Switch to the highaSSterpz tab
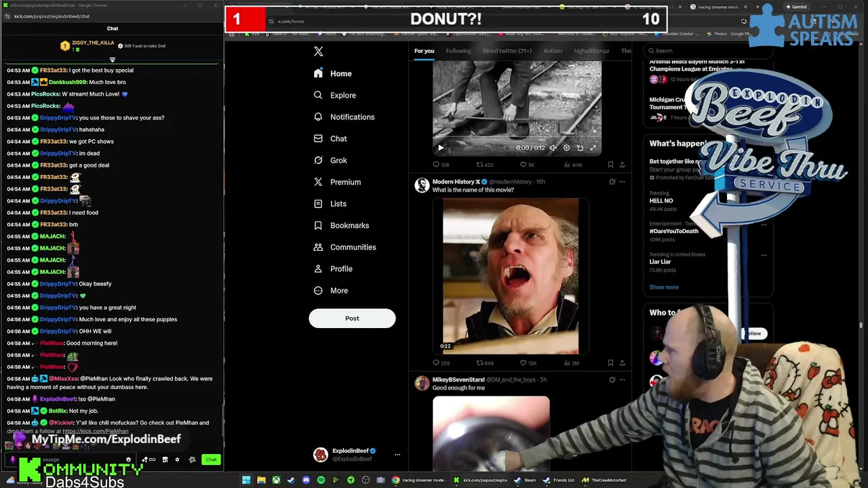This screenshot has width=868, height=488. (x=591, y=51)
